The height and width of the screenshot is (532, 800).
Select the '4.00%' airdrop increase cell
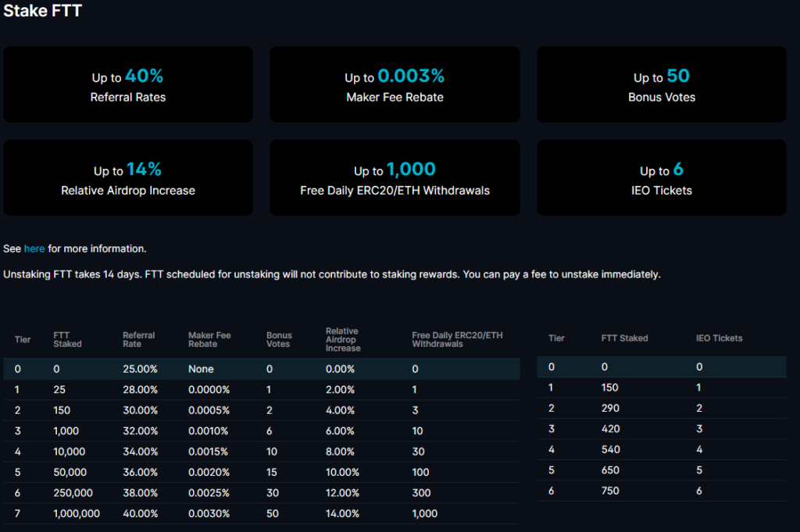click(340, 410)
